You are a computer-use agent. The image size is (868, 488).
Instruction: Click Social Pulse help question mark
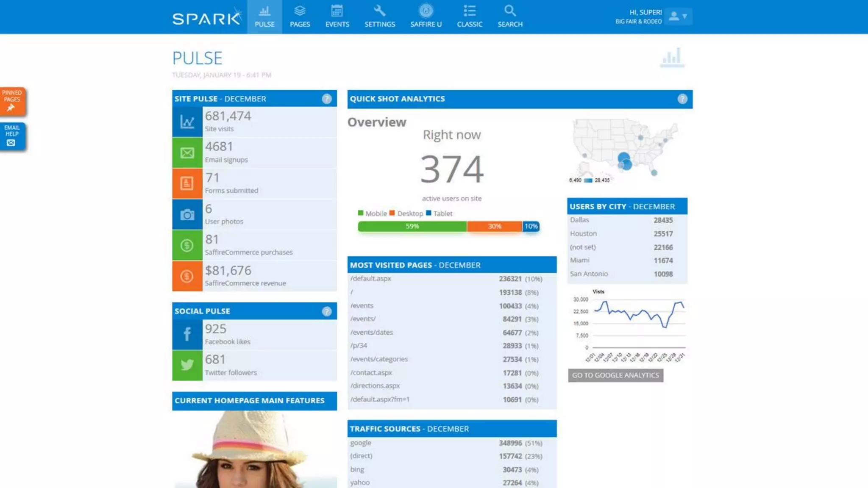(326, 311)
